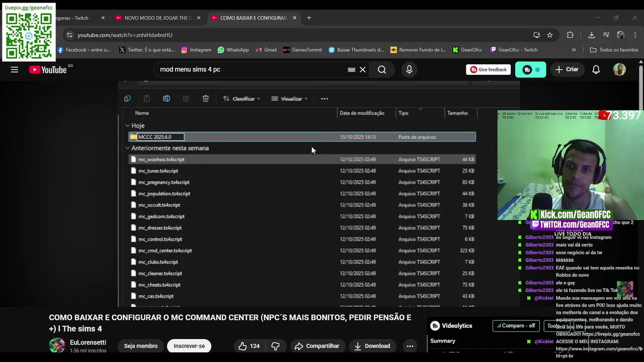
Task: Click the Criar create button
Action: click(567, 69)
